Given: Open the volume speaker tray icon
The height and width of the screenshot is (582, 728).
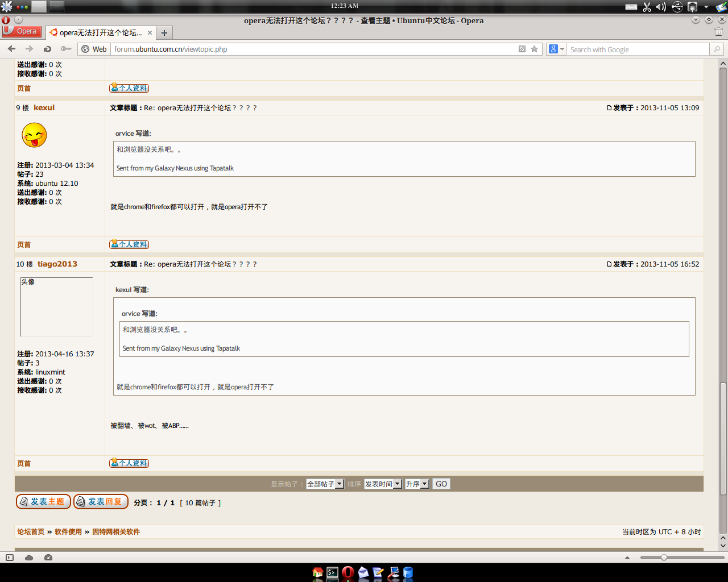Looking at the screenshot, I should pyautogui.click(x=661, y=7).
